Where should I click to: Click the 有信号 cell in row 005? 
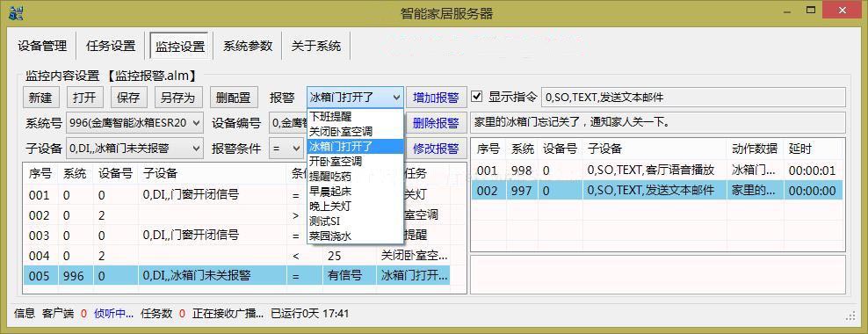(x=351, y=276)
